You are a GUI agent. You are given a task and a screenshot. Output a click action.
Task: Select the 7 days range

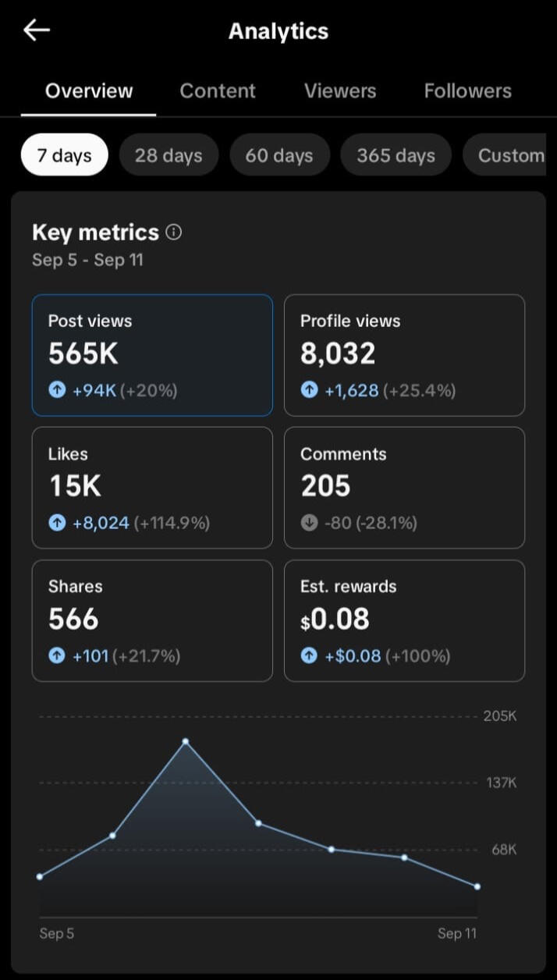click(64, 155)
